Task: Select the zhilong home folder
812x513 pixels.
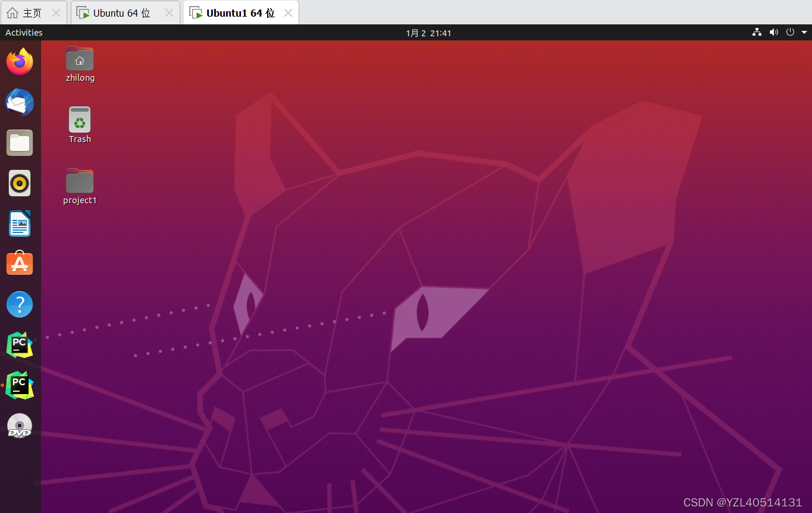Action: [x=80, y=64]
